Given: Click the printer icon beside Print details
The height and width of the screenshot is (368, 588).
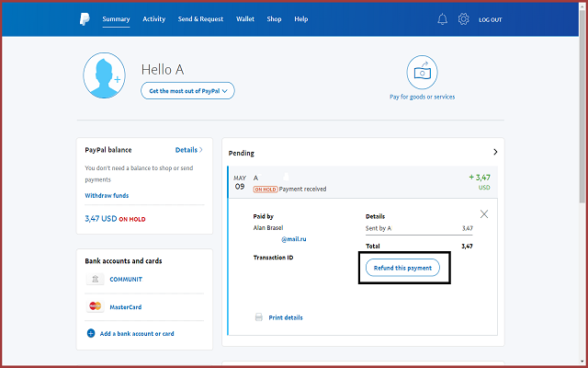Looking at the screenshot, I should pos(259,317).
